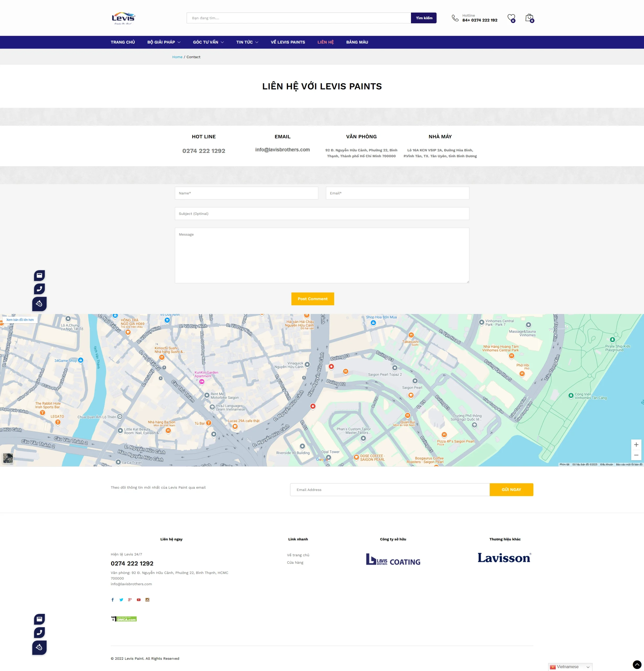The height and width of the screenshot is (671, 644).
Task: Click into the Message textarea
Action: click(x=322, y=256)
